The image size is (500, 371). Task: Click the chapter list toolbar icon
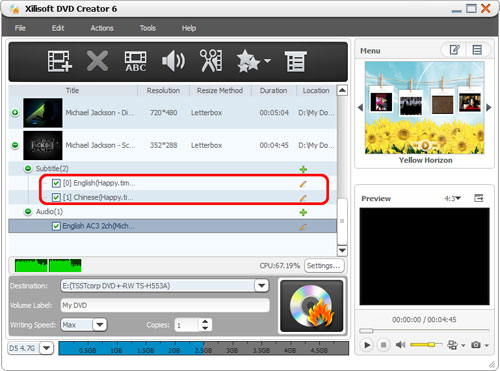tap(296, 61)
